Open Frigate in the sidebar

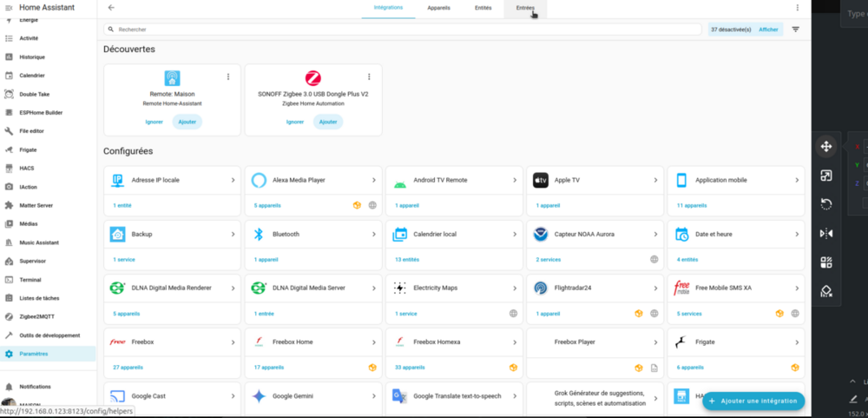tap(28, 149)
